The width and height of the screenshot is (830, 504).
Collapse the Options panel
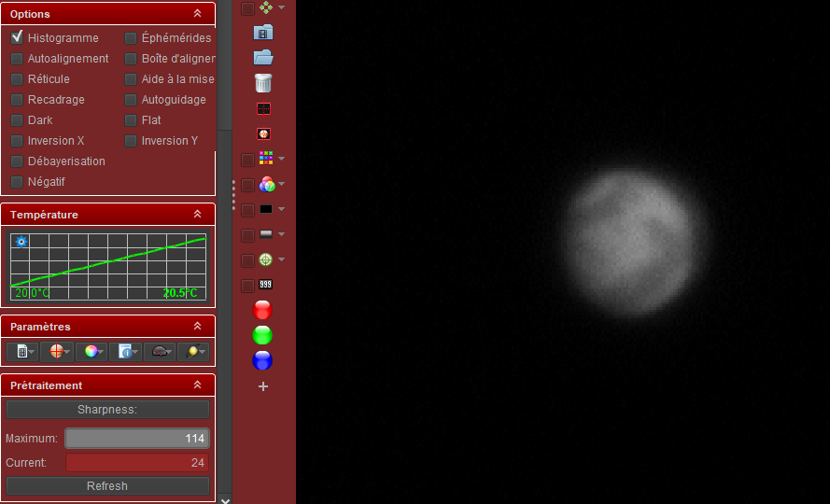pyautogui.click(x=197, y=13)
